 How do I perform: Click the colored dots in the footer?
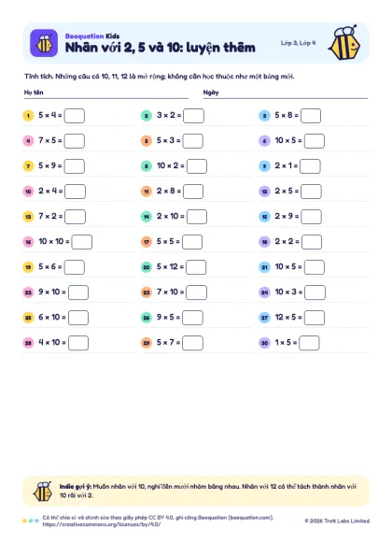[31, 520]
